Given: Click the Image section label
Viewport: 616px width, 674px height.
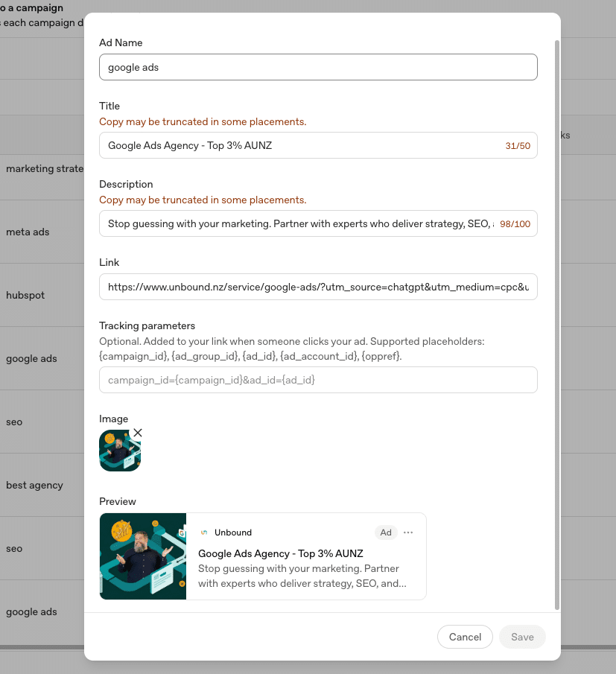Looking at the screenshot, I should point(113,419).
